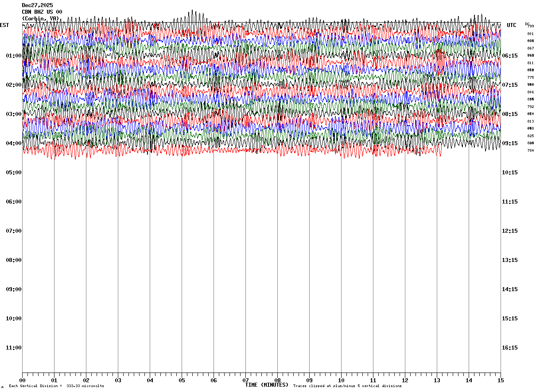Click the minute 02 axis tick label

click(x=86, y=380)
